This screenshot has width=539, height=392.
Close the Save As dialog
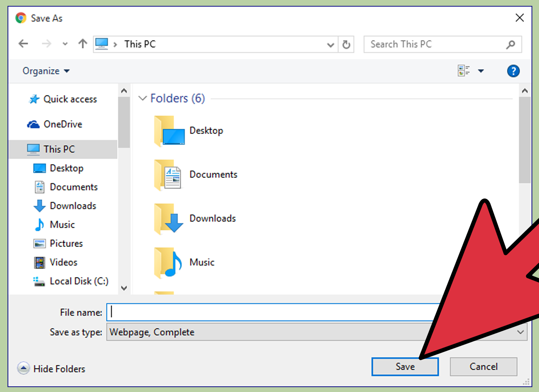(520, 18)
